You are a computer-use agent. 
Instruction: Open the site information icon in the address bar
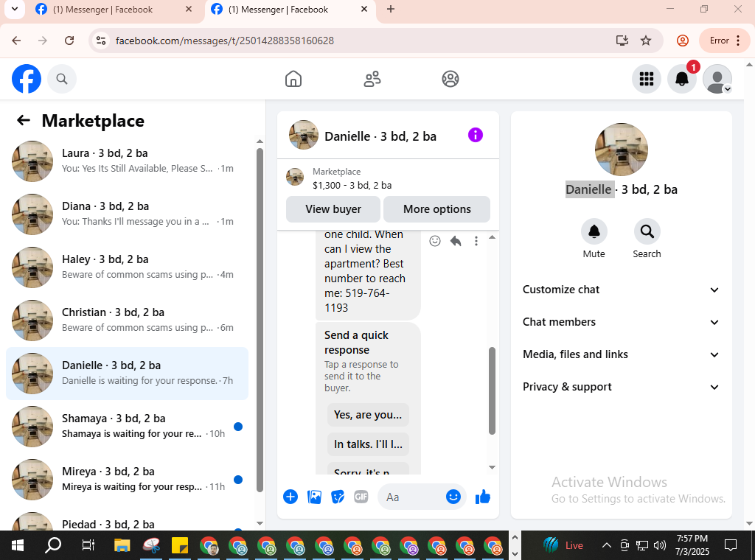[100, 41]
